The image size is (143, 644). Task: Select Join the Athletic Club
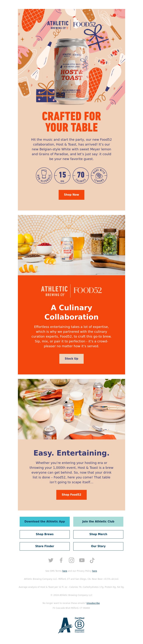coord(98,522)
